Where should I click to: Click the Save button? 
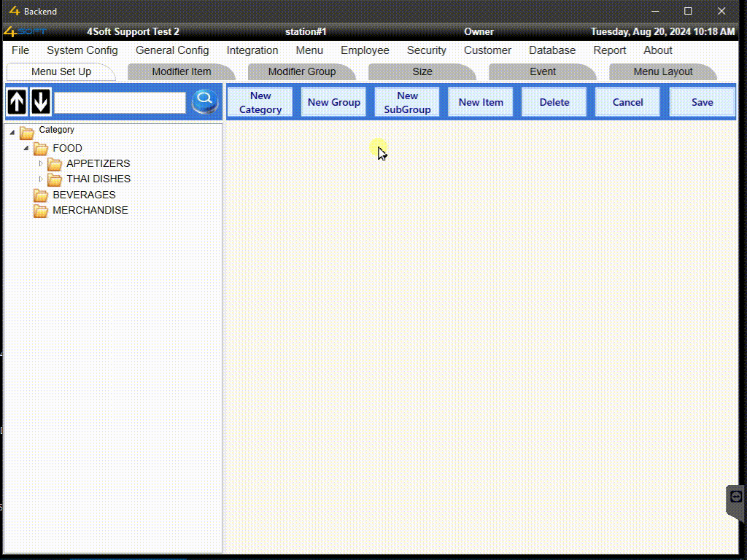pos(703,102)
